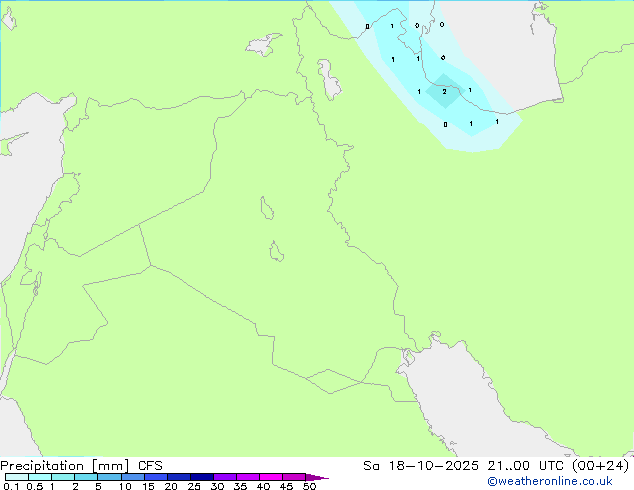Click the '50' legend scale label
This screenshot has width=634, height=490.
tap(309, 486)
